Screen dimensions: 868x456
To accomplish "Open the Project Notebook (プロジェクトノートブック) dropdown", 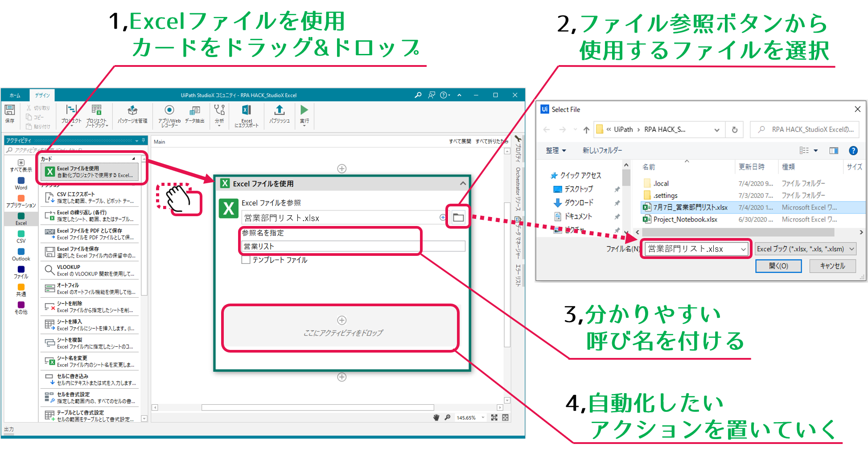I will [97, 116].
